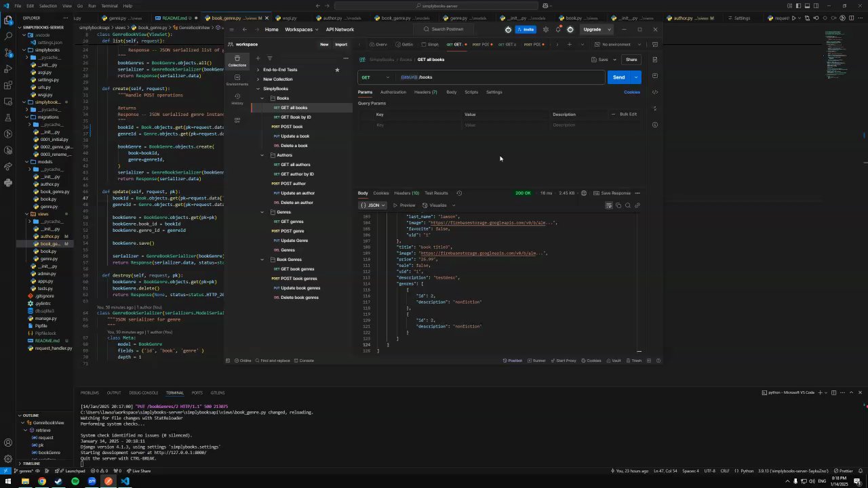Click Bulk Edit in query params

pyautogui.click(x=628, y=115)
